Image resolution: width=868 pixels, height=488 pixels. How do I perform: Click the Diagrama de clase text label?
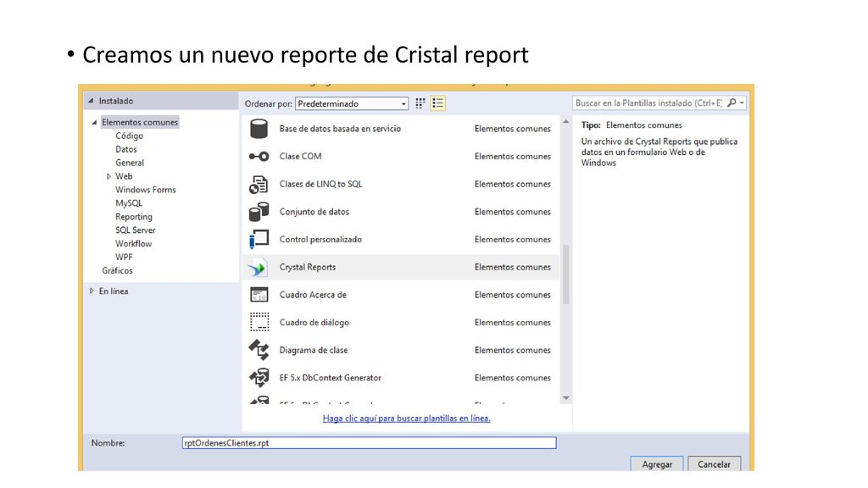314,350
